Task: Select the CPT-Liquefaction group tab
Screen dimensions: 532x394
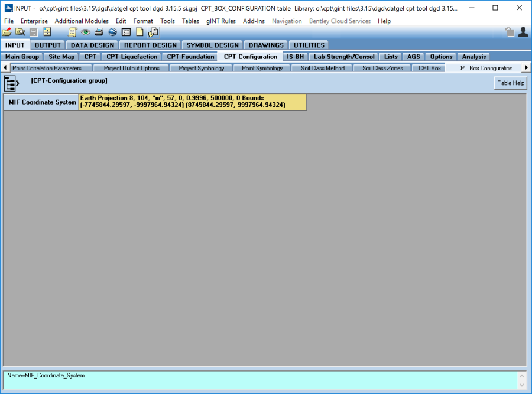Action: 132,57
